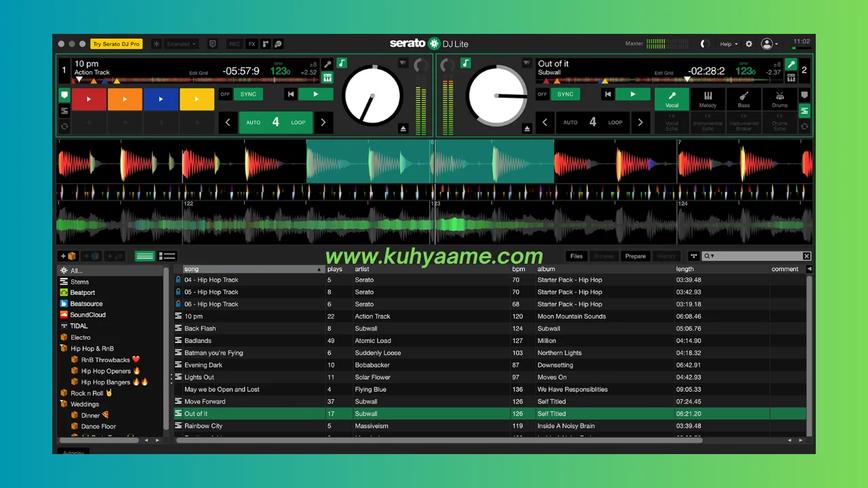Click the half-moon icon next to Help
The height and width of the screenshot is (488, 868).
704,44
